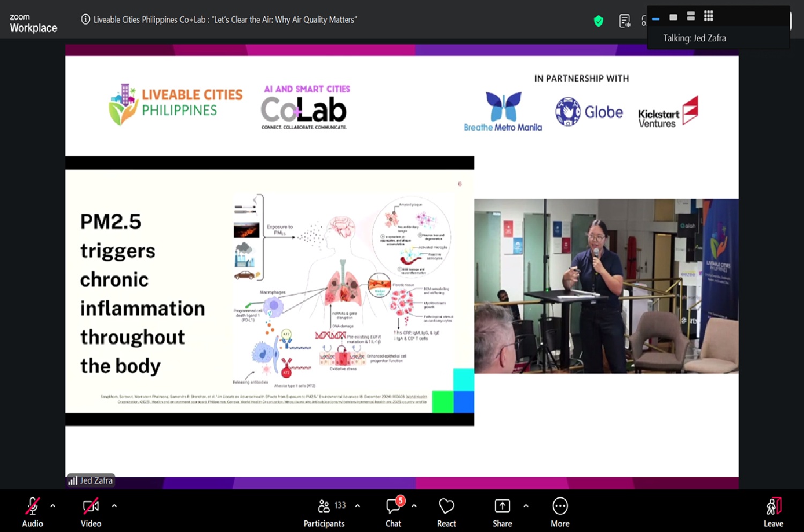The height and width of the screenshot is (532, 804).
Task: Select the two-row stacked thumbnail view
Action: [x=691, y=16]
